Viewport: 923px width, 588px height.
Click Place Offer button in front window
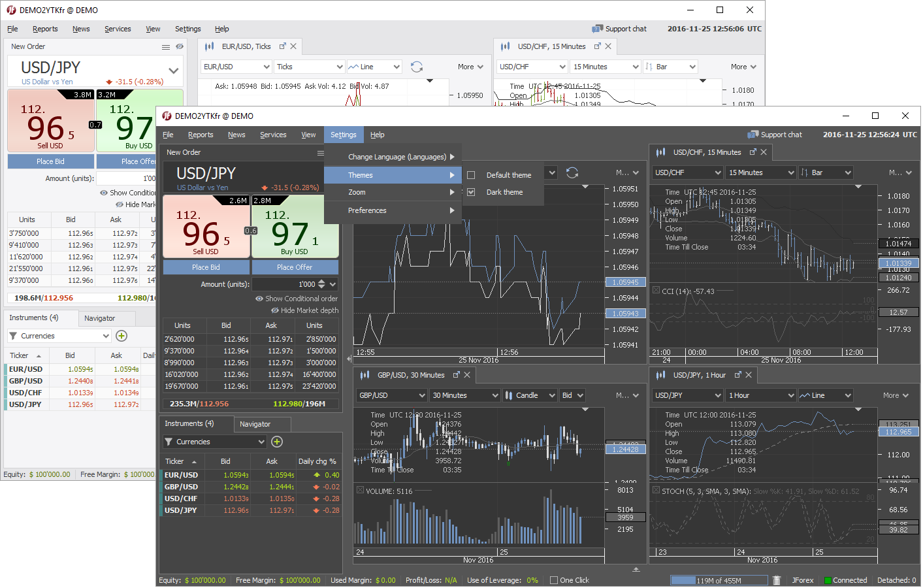coord(295,267)
